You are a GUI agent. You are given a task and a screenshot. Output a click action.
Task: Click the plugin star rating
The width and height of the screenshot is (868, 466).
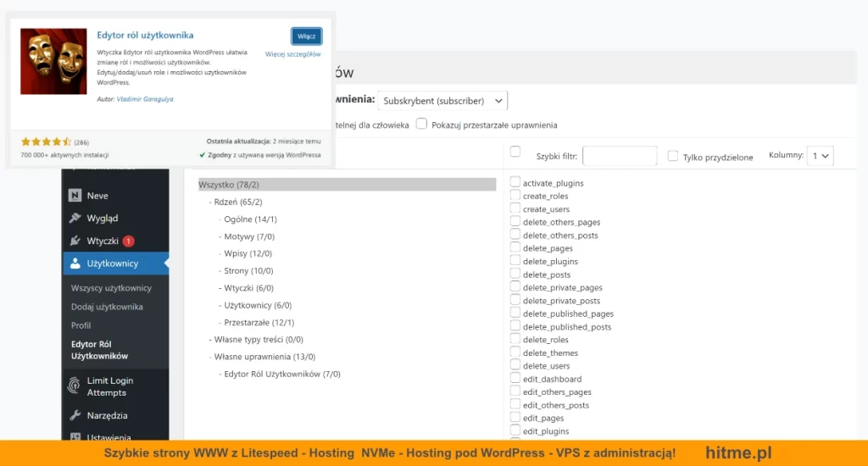click(x=46, y=141)
